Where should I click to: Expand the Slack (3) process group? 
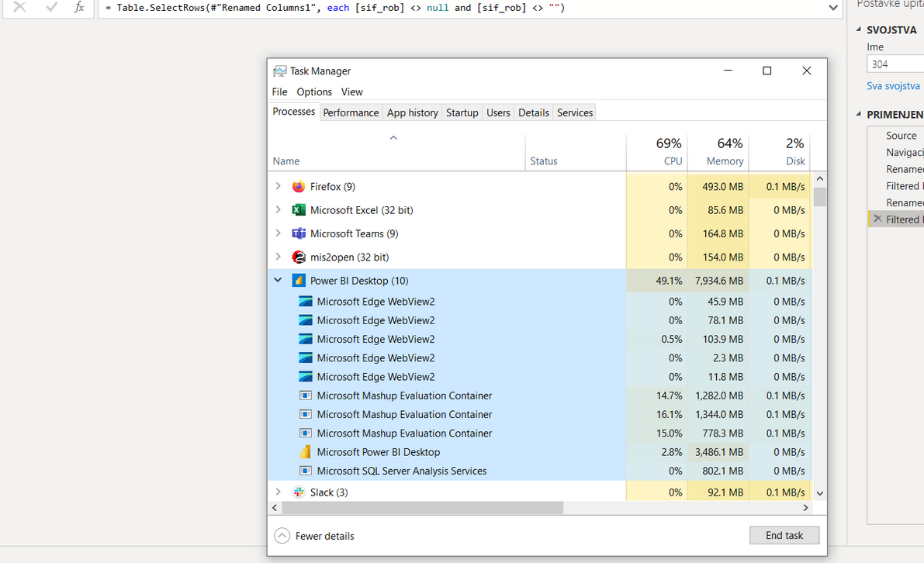click(x=279, y=492)
